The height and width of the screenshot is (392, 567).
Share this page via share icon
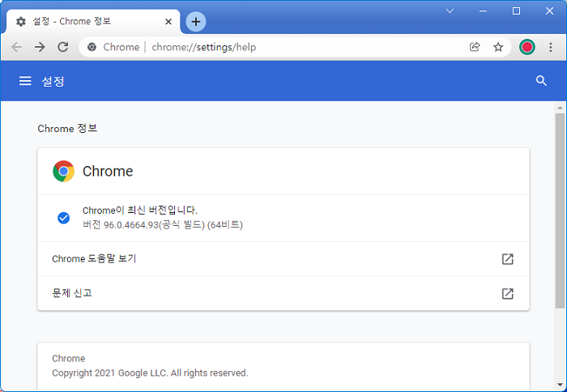[x=475, y=47]
